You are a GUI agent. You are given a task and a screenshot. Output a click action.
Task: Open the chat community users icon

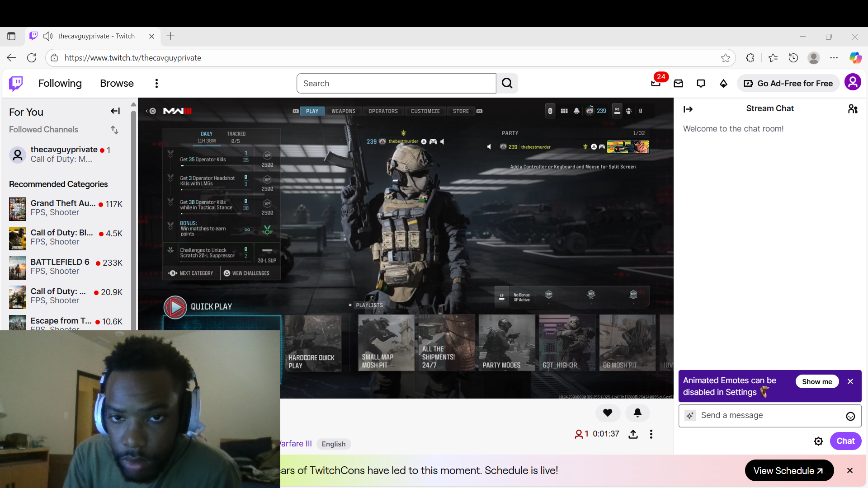pyautogui.click(x=853, y=109)
